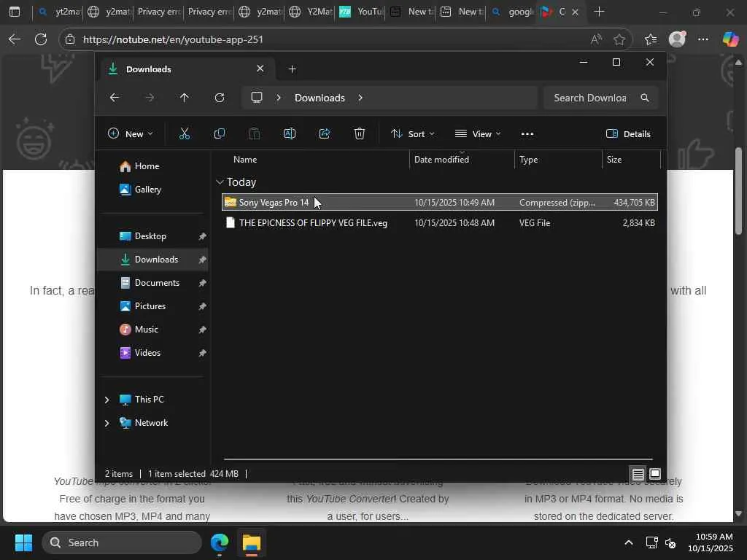
Task: Open Edge profile avatar
Action: (677, 39)
